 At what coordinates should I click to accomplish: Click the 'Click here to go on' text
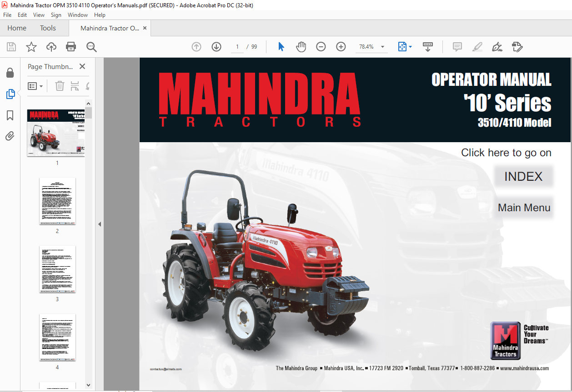pyautogui.click(x=506, y=153)
